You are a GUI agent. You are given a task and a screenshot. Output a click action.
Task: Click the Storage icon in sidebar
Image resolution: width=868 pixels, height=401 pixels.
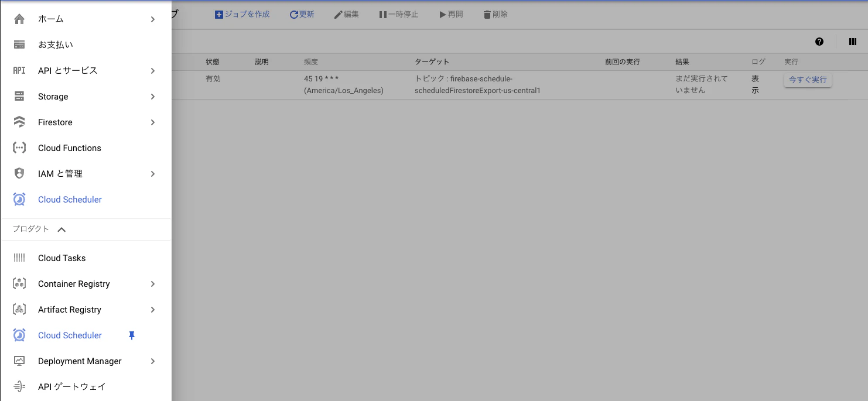point(19,97)
